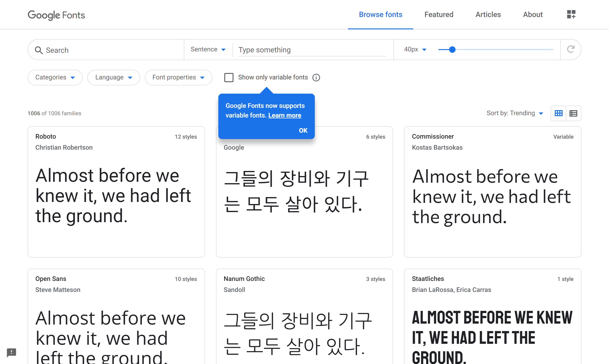Open the About tab
609x364 pixels.
tap(533, 14)
